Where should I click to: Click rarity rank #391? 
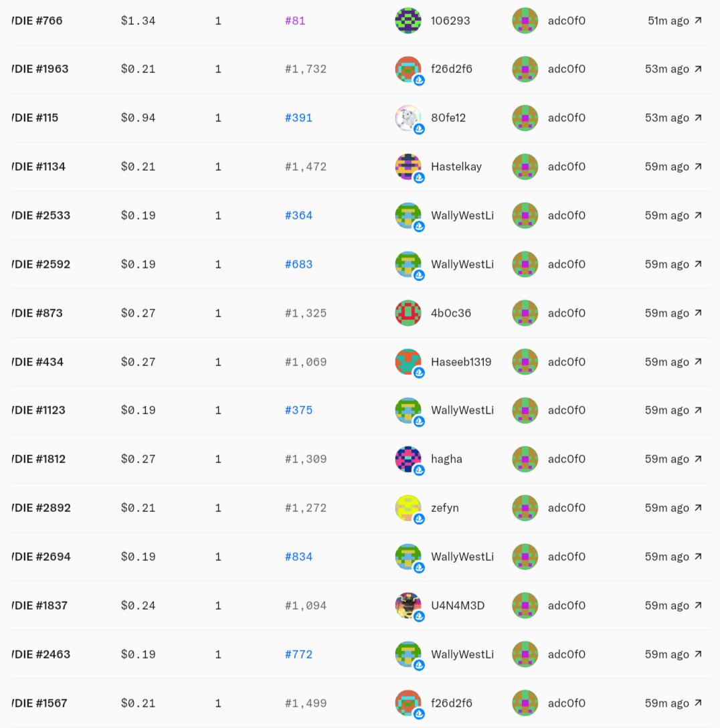[x=298, y=118]
